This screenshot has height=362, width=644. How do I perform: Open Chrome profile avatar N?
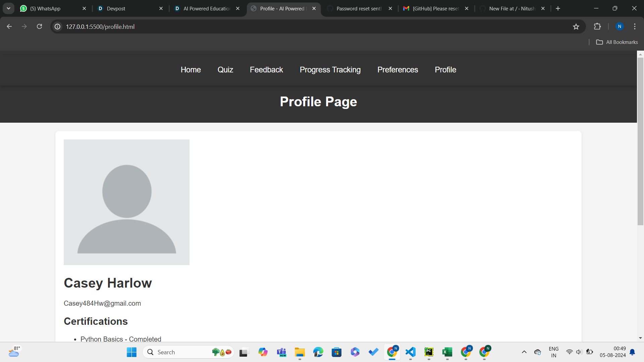(x=620, y=26)
